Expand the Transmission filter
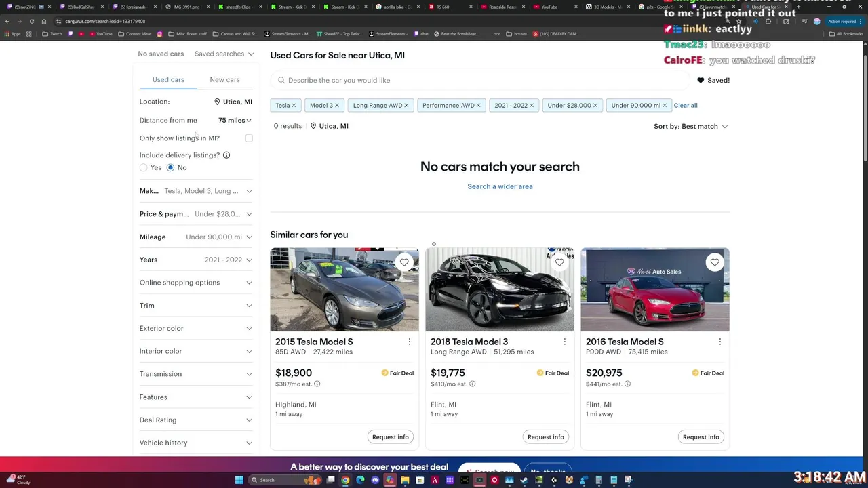Viewport: 868px width, 488px height. 196,374
